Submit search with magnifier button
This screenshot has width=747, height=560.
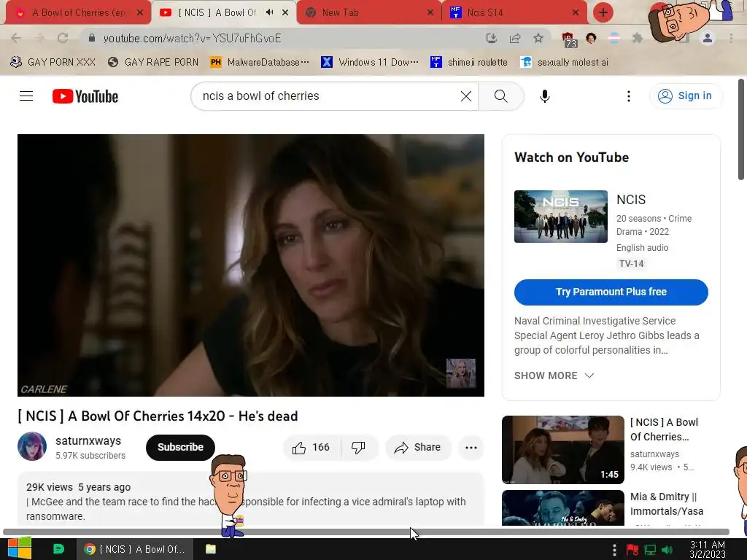pyautogui.click(x=500, y=96)
